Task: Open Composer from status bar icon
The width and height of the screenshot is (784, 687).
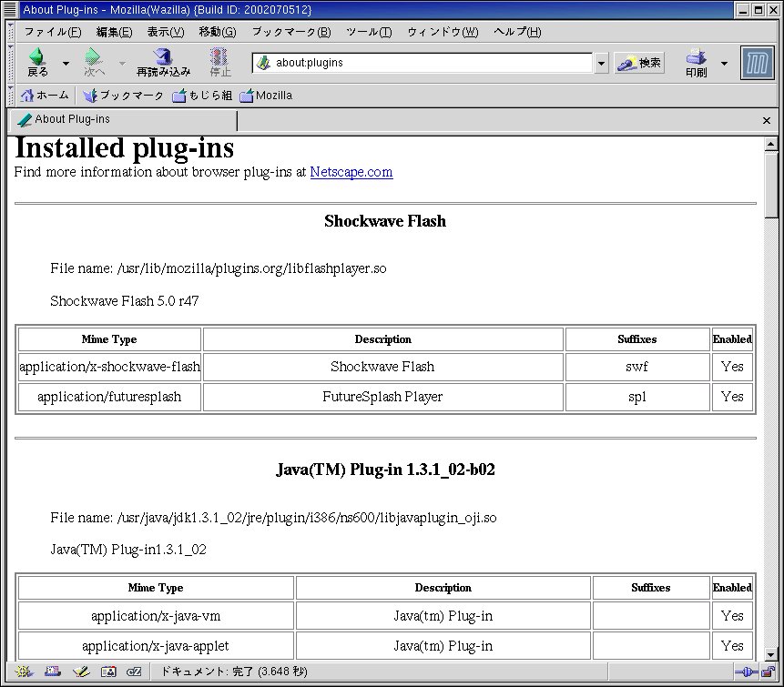Action: [x=80, y=672]
